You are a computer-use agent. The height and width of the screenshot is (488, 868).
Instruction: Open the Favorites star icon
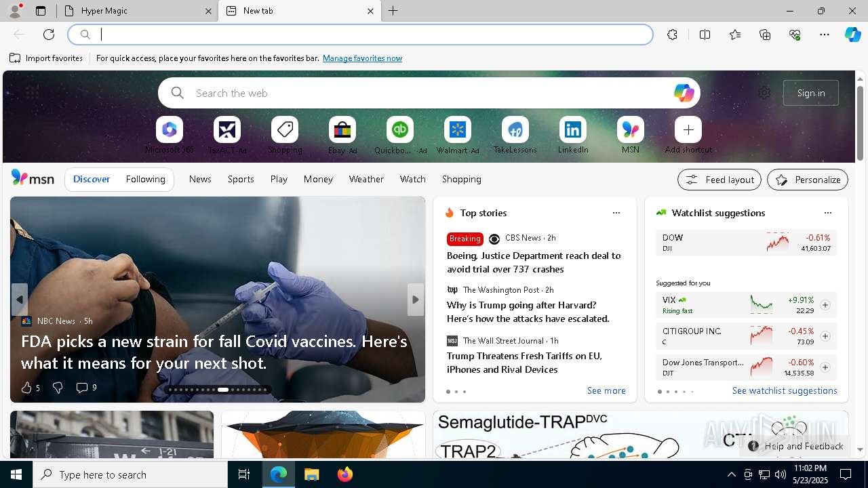coord(735,35)
